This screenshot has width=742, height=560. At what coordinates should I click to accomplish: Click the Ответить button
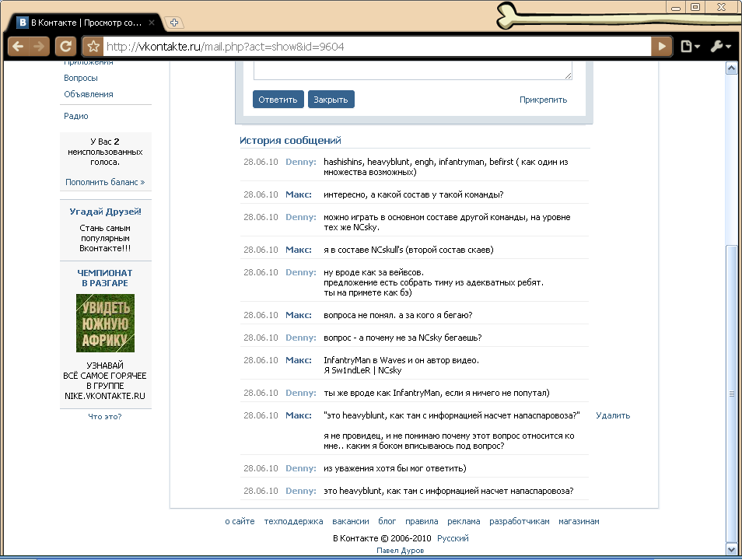[278, 100]
